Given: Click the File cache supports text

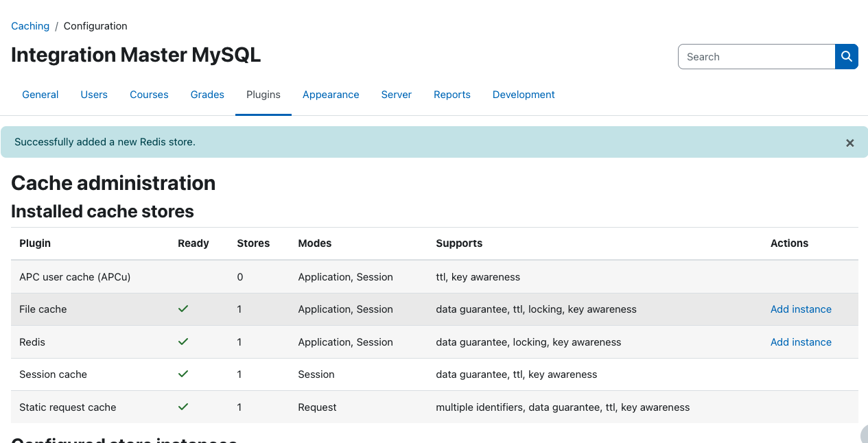Looking at the screenshot, I should [x=536, y=309].
